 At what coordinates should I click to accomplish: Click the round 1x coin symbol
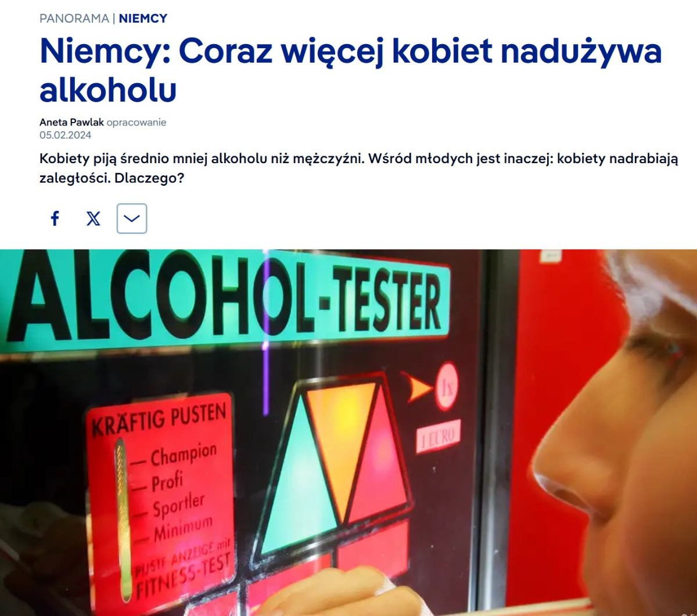[447, 385]
